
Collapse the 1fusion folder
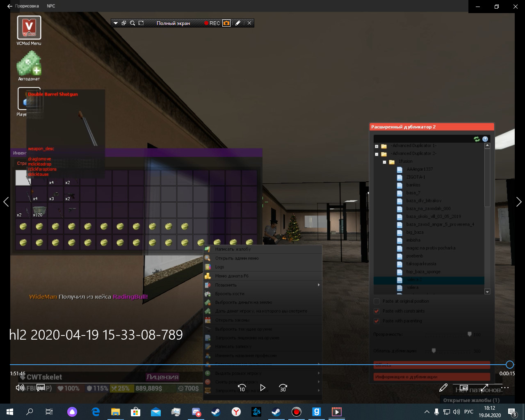(x=384, y=162)
